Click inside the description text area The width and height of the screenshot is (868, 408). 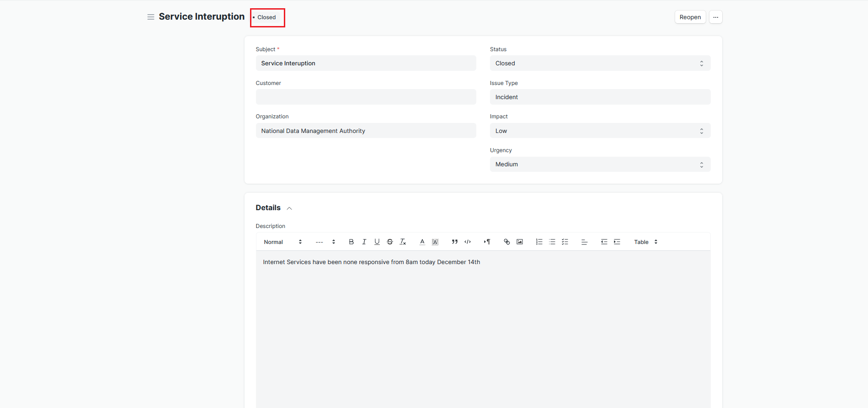pos(483,329)
